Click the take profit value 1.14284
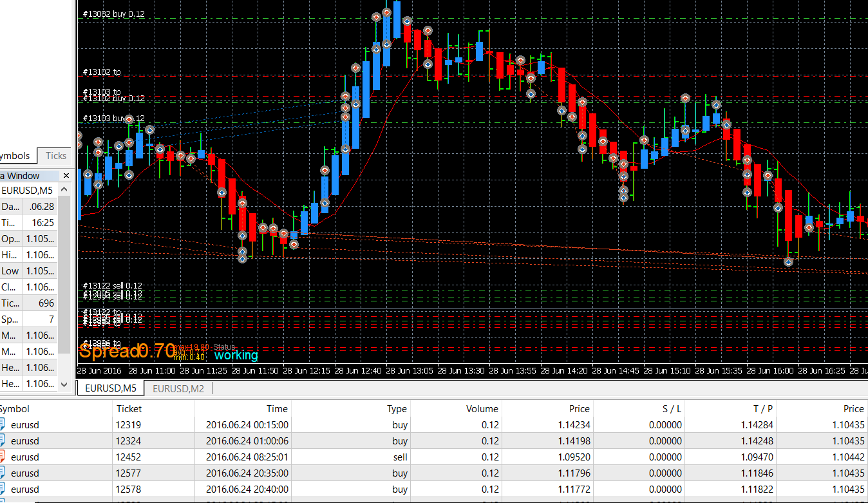Screen dimensions: 868x503 tap(758, 425)
